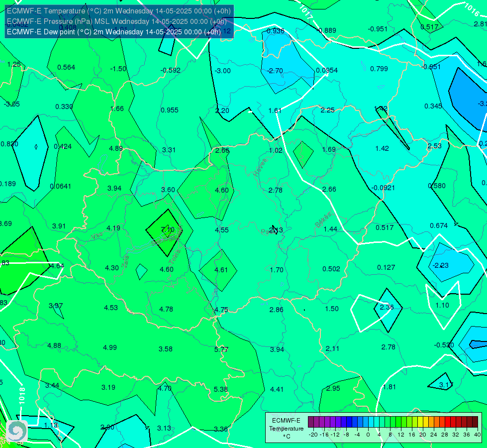Click the Békés county label
The height and width of the screenshot is (448, 487).
tap(324, 220)
